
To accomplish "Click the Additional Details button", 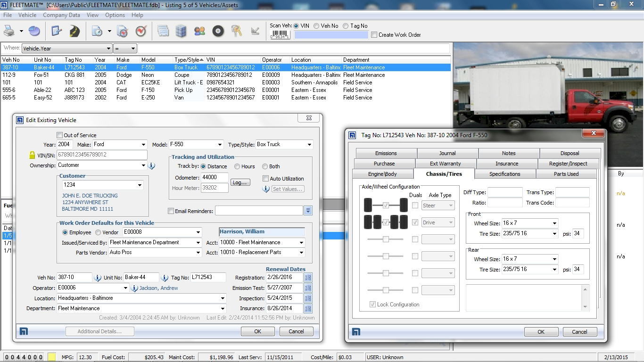I will (x=99, y=331).
